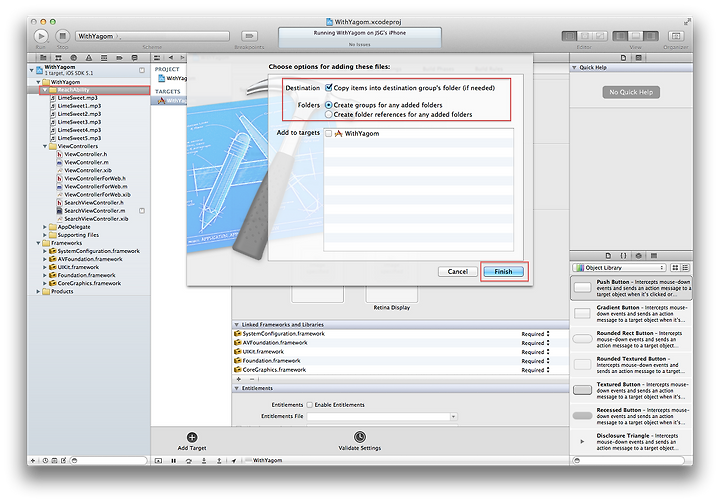
Task: Select SearchViewController.h file
Action: (x=94, y=203)
